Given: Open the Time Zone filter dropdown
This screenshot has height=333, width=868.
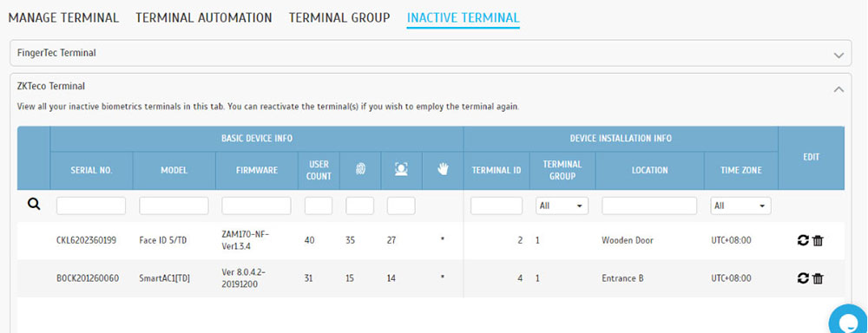Looking at the screenshot, I should point(740,206).
